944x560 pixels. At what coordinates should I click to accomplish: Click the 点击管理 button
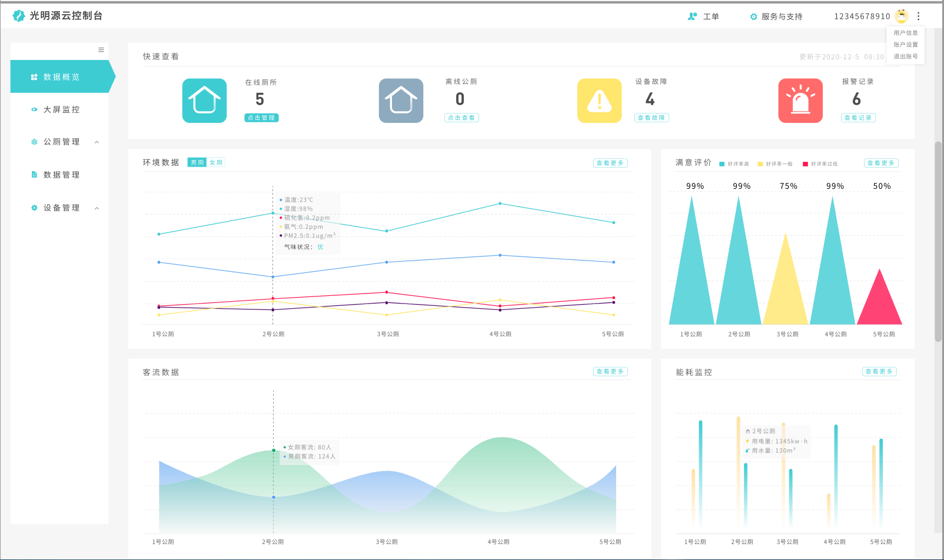[261, 118]
